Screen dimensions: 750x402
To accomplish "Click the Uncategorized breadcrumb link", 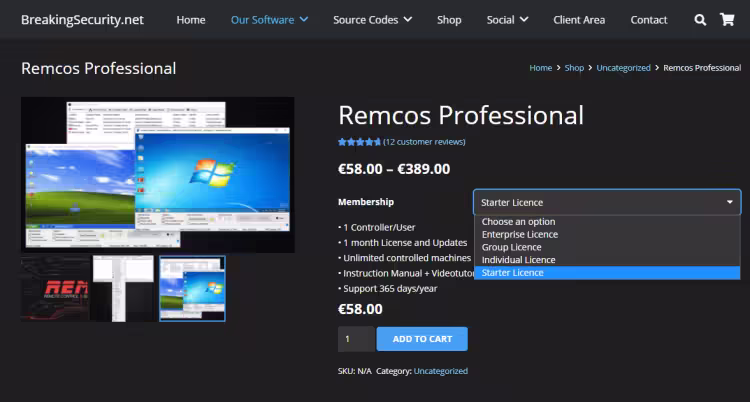I will coord(623,68).
